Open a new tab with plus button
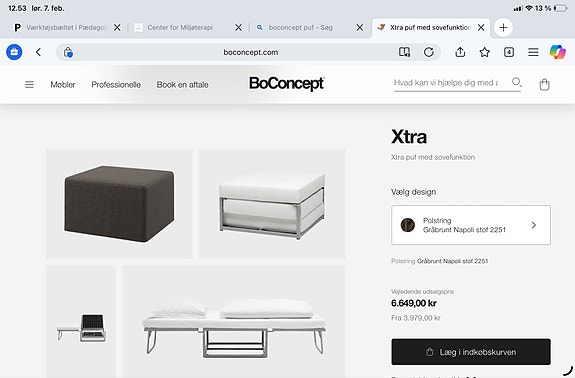The height and width of the screenshot is (378, 575). [x=503, y=27]
